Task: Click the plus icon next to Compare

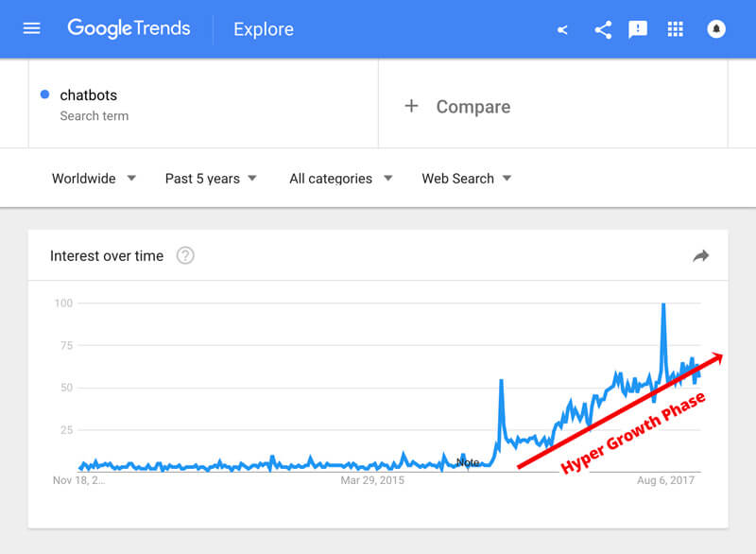Action: click(x=411, y=106)
